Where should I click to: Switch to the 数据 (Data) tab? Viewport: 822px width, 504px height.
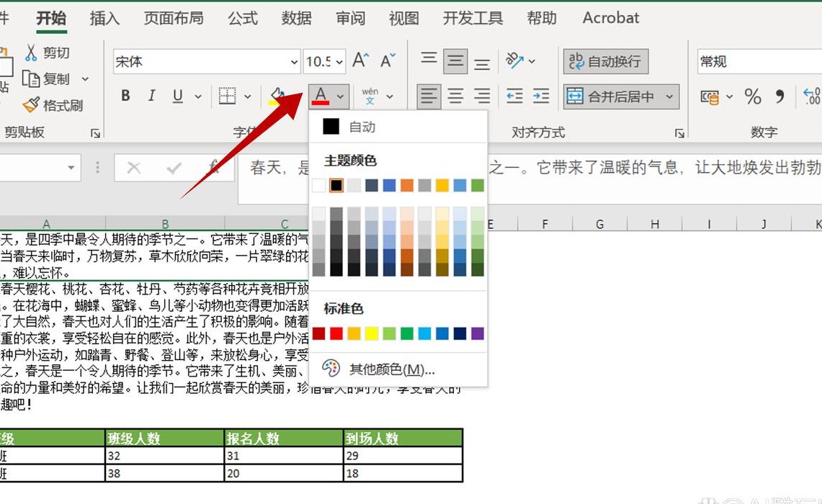(x=296, y=18)
